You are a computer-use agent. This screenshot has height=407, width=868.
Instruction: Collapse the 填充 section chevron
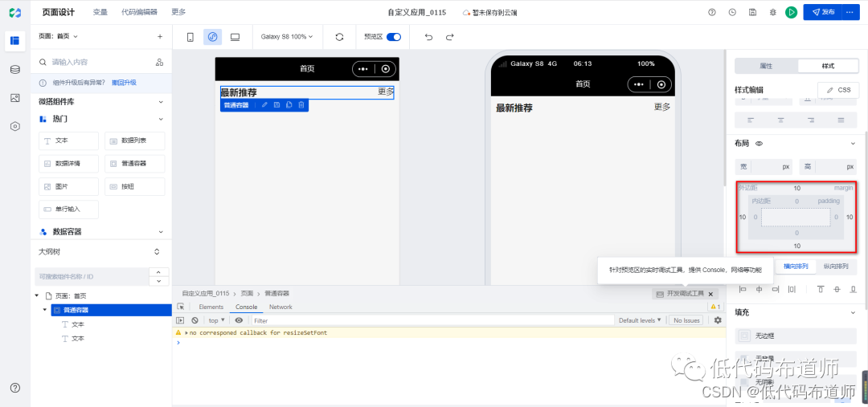point(853,313)
